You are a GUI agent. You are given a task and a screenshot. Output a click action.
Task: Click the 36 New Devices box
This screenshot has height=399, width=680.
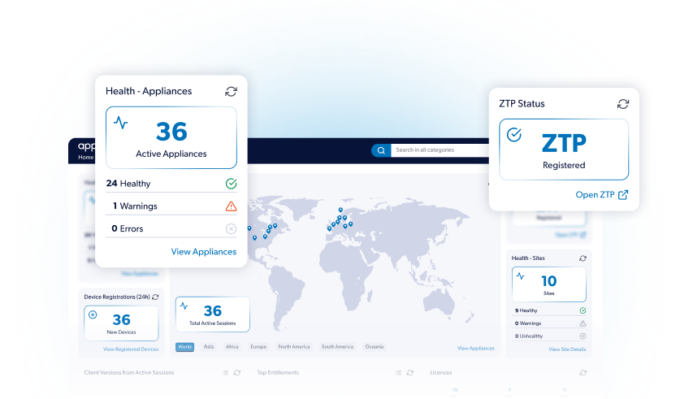click(x=121, y=323)
